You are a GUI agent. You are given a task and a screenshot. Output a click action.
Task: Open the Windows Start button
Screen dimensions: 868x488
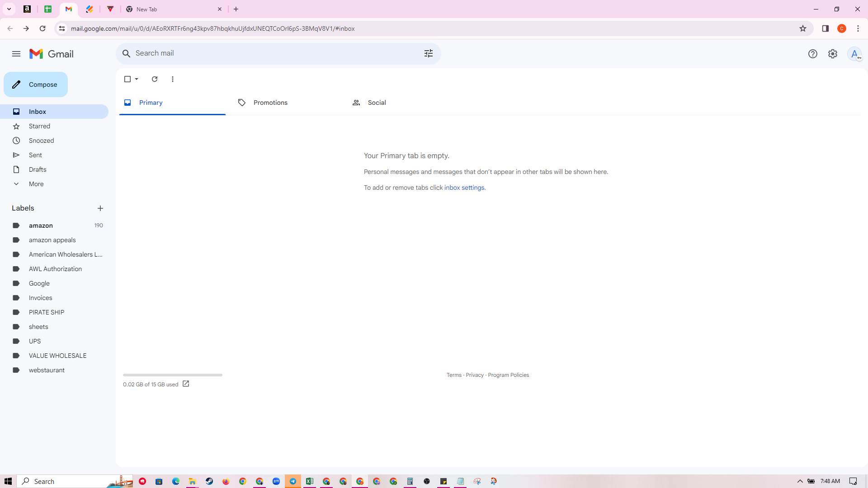click(x=8, y=481)
